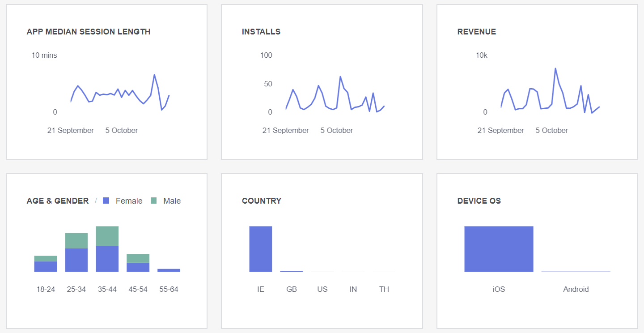This screenshot has height=333, width=644.
Task: Click the 18-24 age group bar
Action: 46,264
